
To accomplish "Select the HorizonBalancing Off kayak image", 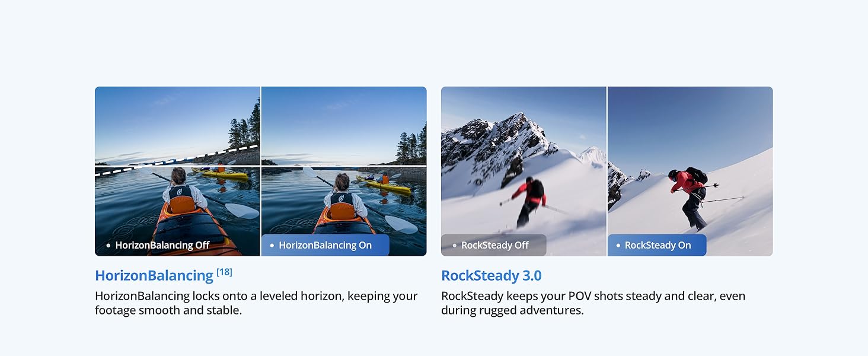I will point(177,171).
